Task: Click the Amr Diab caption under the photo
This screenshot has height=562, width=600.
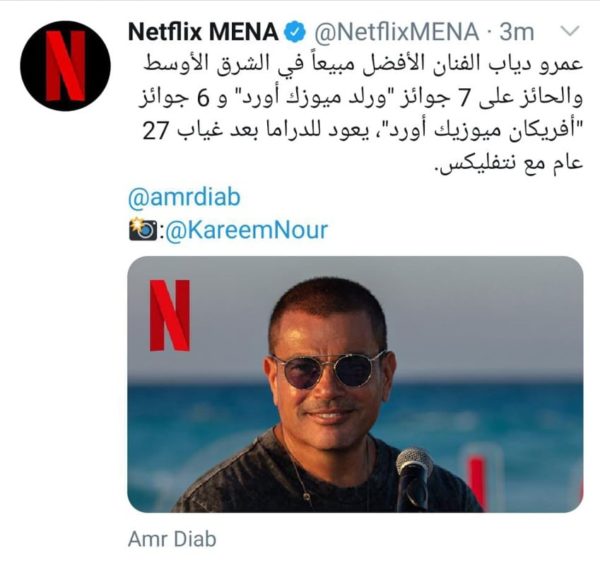Action: (172, 539)
